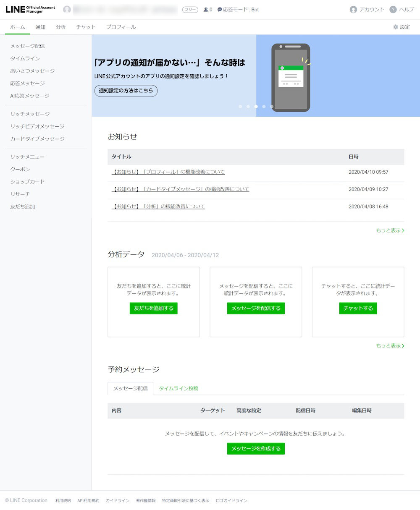The height and width of the screenshot is (510, 420).
Task: Click もっと表示 under 分析データ
Action: coord(390,346)
